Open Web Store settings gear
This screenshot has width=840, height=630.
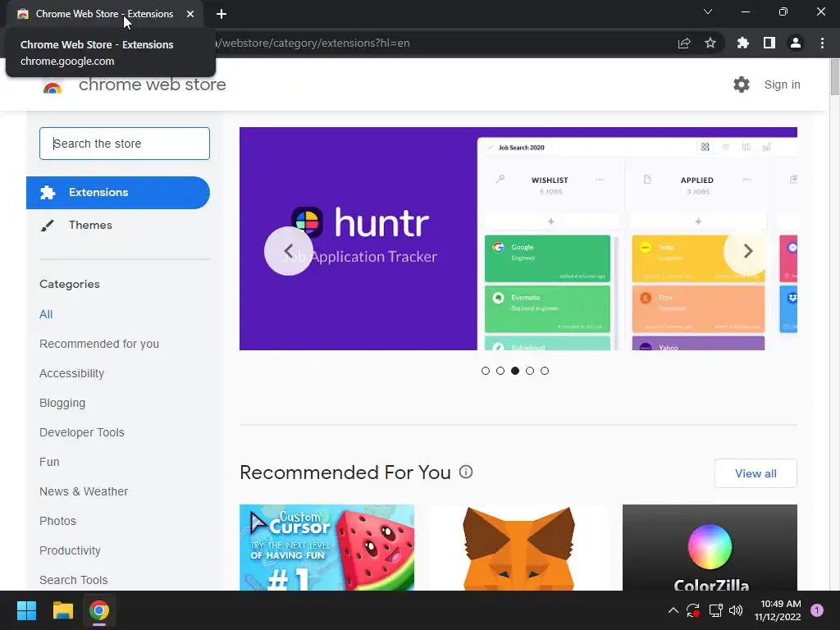point(742,84)
